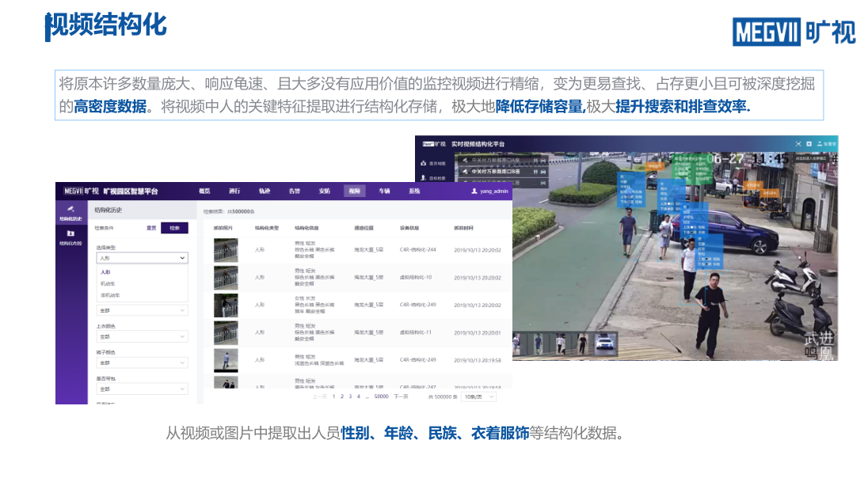Expand 全部 dropdown below the type list

[x=142, y=310]
